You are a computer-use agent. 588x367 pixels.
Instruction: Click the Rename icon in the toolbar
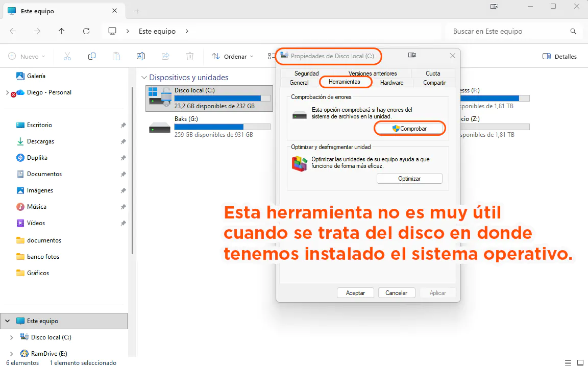[x=141, y=56]
